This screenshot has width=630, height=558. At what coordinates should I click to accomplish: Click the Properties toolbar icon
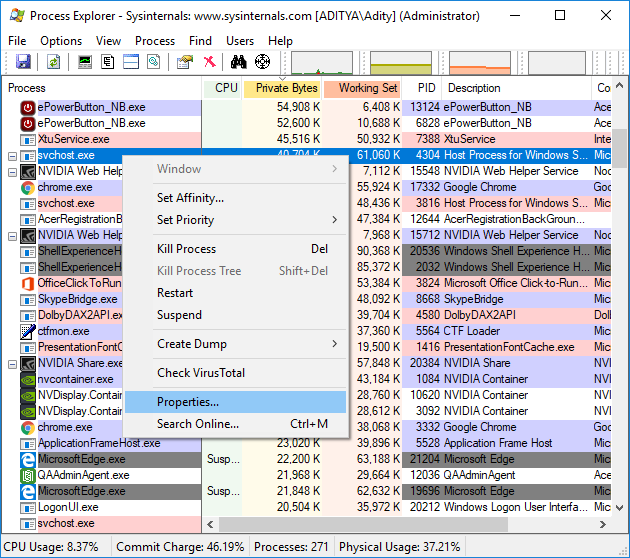point(184,62)
